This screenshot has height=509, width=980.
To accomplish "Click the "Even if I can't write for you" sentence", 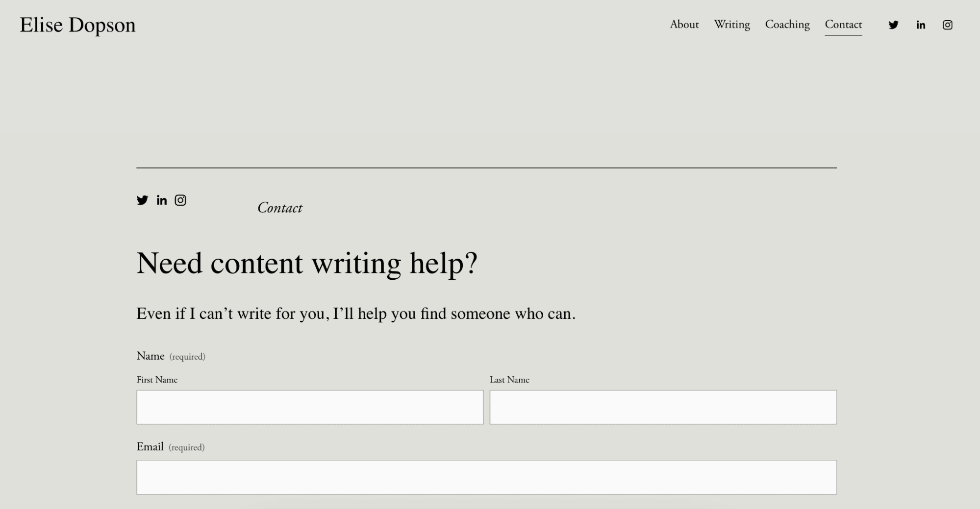I will pyautogui.click(x=356, y=314).
